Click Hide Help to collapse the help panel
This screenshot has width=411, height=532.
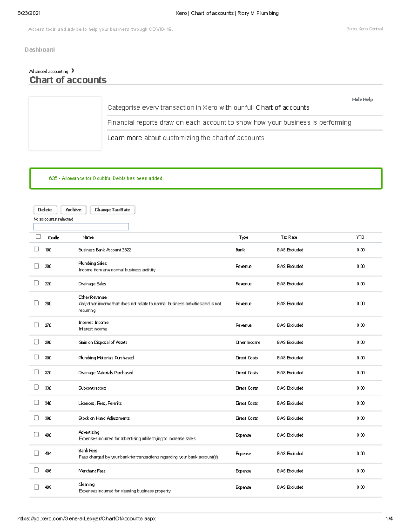362,99
